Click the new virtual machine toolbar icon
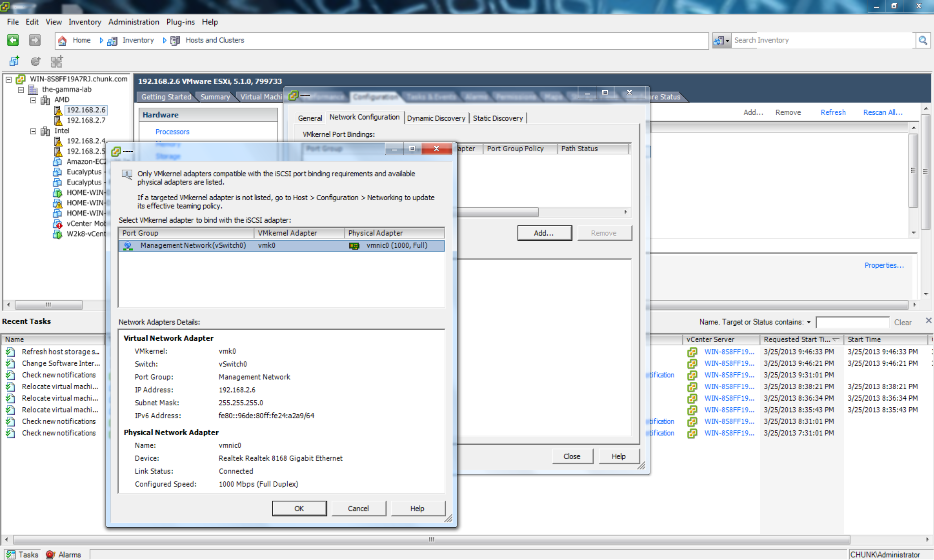This screenshot has height=560, width=934. point(14,61)
